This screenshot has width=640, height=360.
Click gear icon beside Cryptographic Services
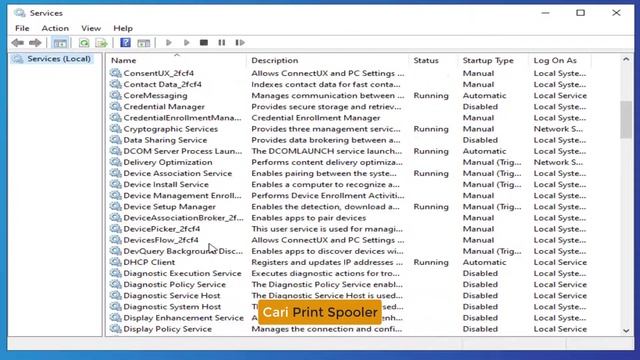click(x=116, y=129)
